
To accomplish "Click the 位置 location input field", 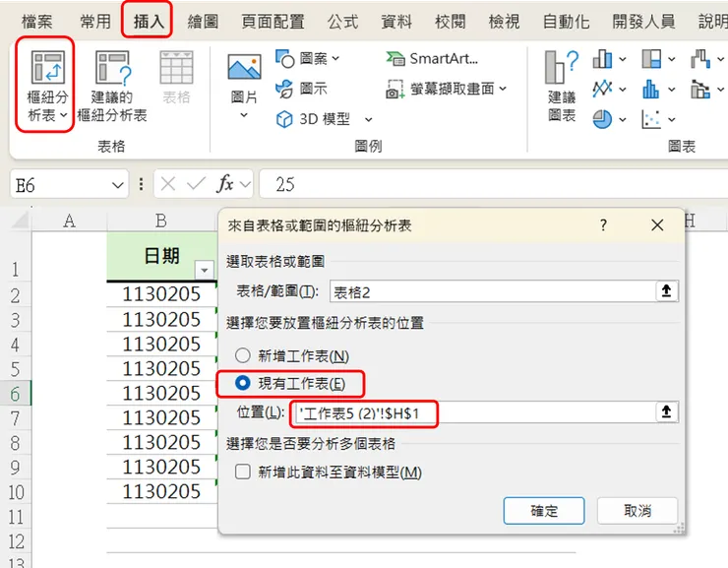I will pyautogui.click(x=473, y=411).
